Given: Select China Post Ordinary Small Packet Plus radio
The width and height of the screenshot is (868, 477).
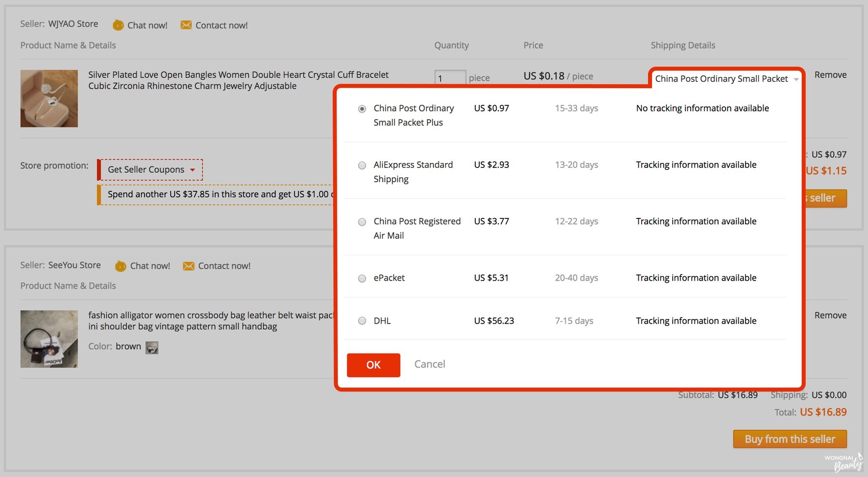Looking at the screenshot, I should pos(362,109).
